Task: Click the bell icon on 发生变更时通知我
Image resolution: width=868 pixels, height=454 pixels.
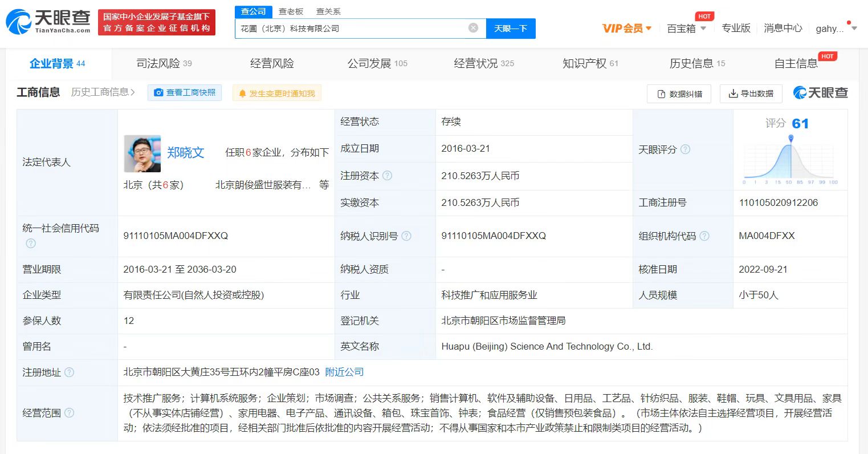Action: click(242, 94)
